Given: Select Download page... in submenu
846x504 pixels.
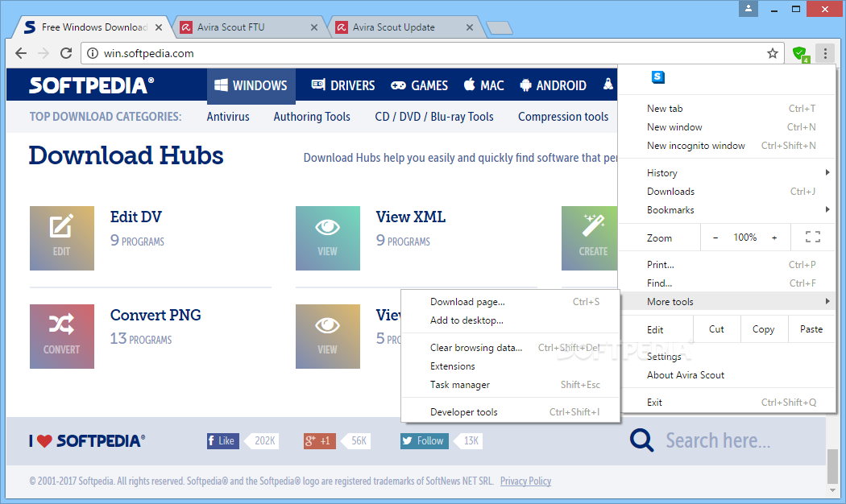Looking at the screenshot, I should [x=510, y=302].
